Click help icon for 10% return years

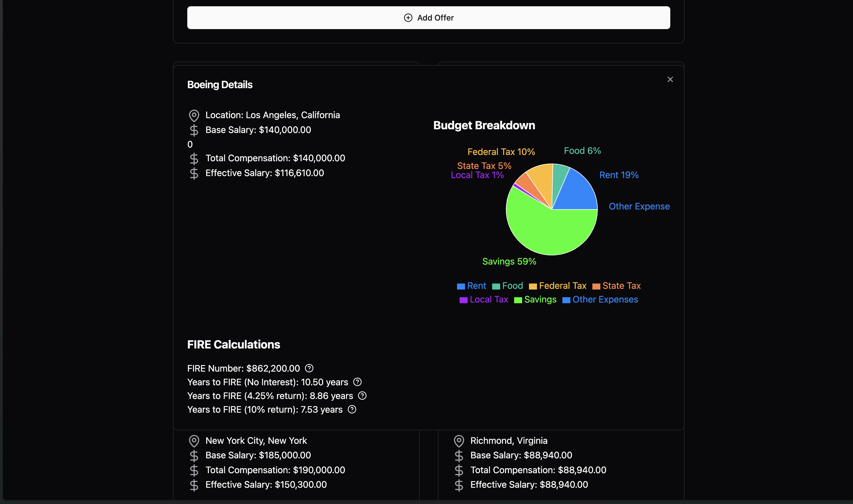pos(352,410)
